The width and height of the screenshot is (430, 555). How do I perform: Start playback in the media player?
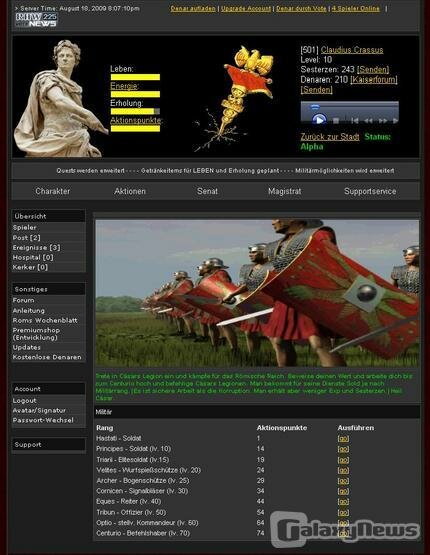[x=319, y=120]
